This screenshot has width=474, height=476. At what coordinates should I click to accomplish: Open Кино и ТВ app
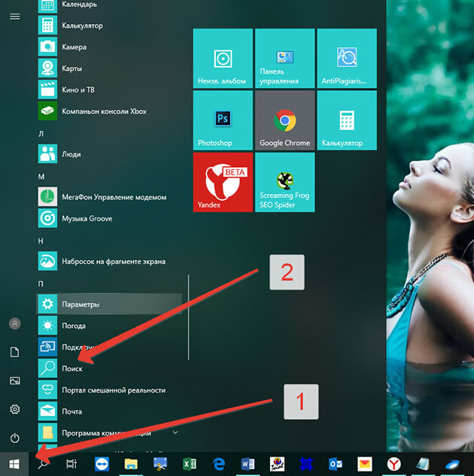(110, 89)
